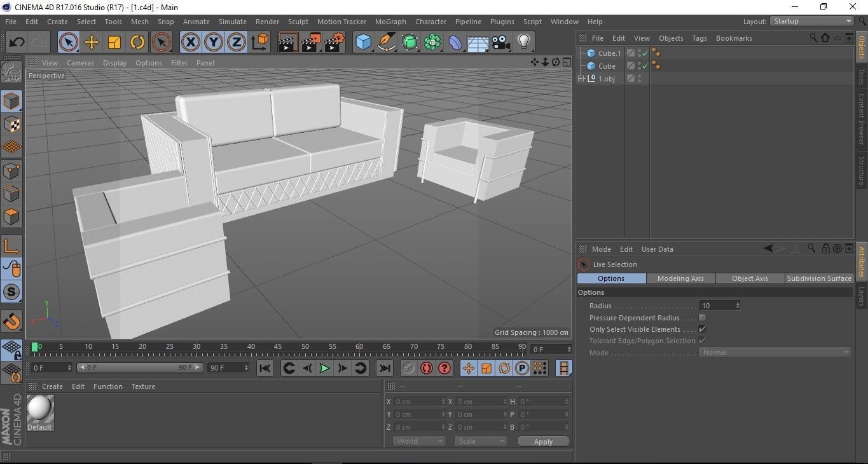The image size is (868, 464).
Task: Add a Light object
Action: click(523, 43)
